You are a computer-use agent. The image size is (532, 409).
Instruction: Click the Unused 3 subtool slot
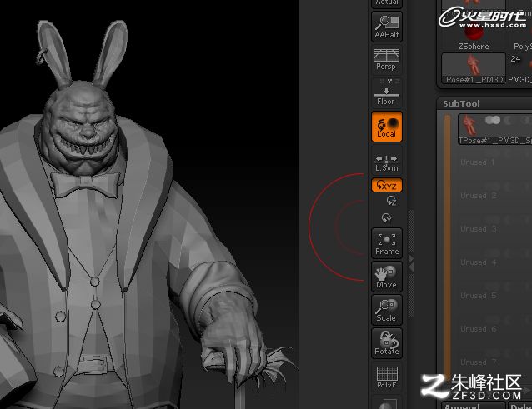494,229
